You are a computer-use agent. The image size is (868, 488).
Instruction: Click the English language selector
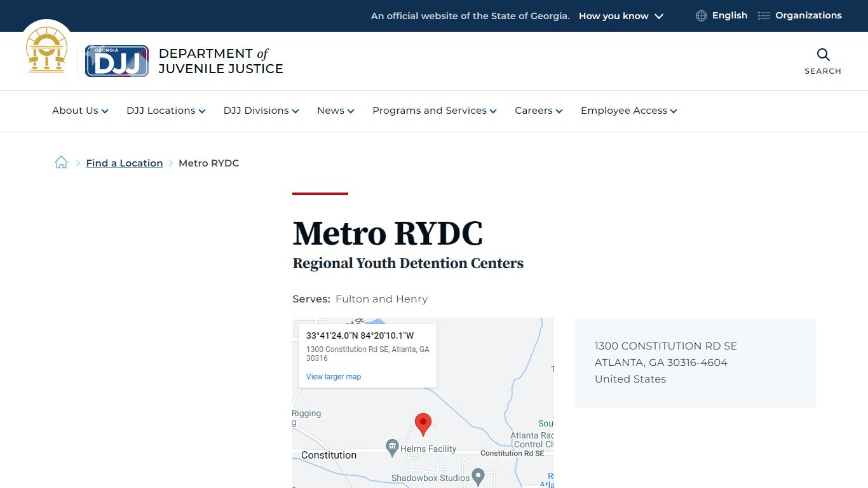(729, 15)
